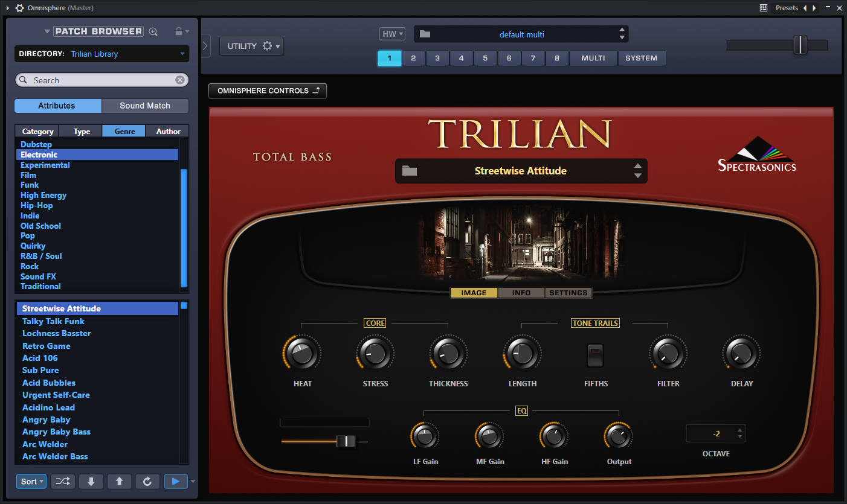Select the next preset arrow in the title bar
Viewport: 847px width, 504px height.
tap(814, 8)
